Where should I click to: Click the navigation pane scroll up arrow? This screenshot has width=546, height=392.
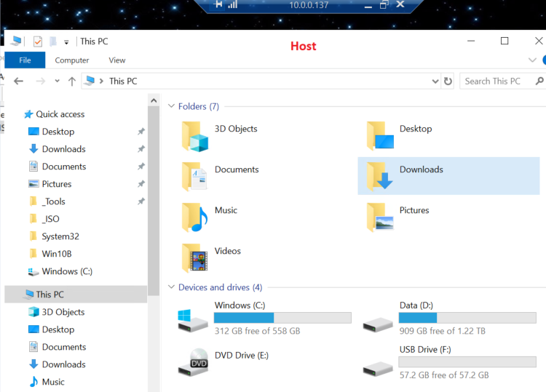(154, 100)
